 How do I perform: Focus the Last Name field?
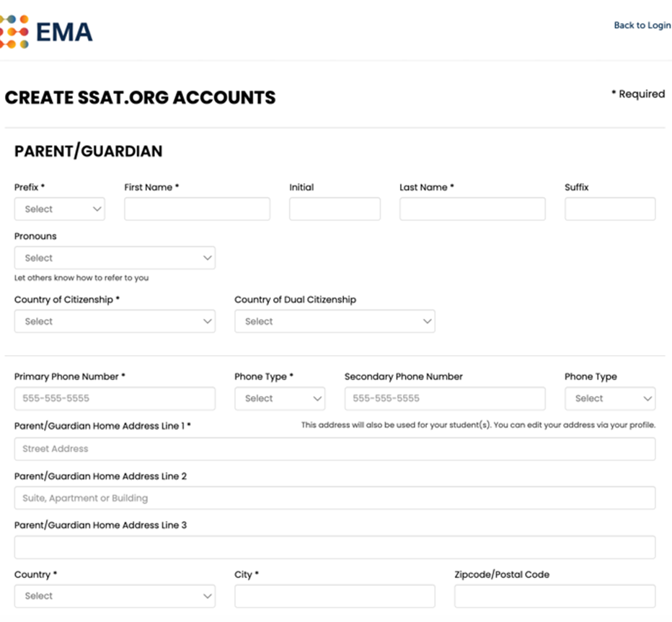472,209
